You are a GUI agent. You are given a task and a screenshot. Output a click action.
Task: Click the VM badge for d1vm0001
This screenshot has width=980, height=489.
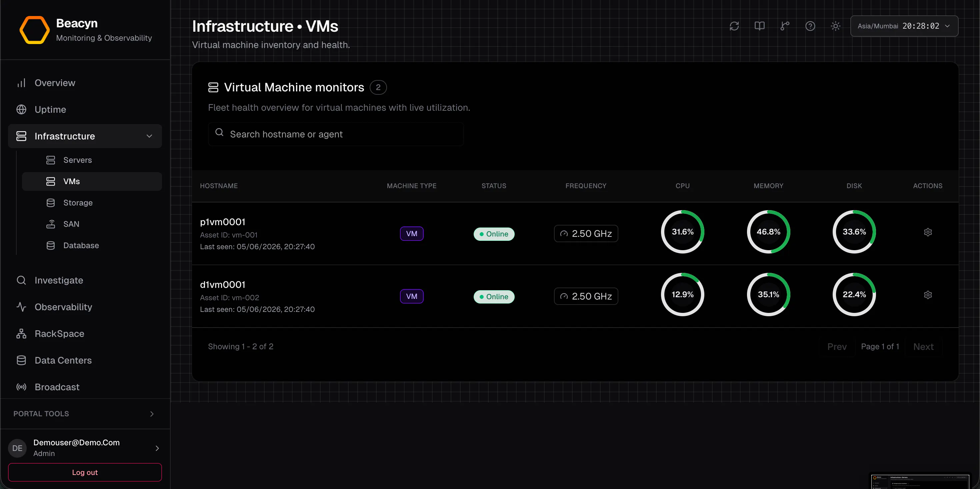click(412, 296)
